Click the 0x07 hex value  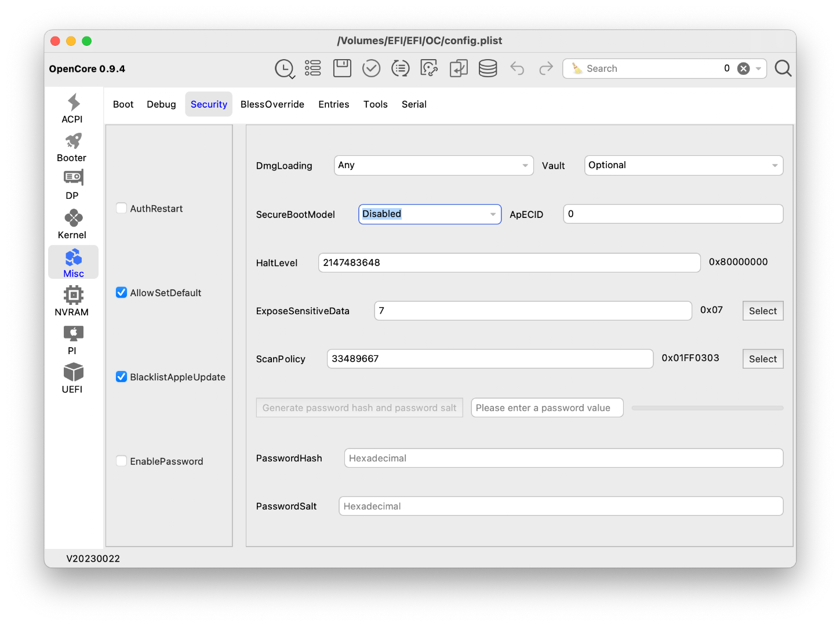pyautogui.click(x=711, y=310)
